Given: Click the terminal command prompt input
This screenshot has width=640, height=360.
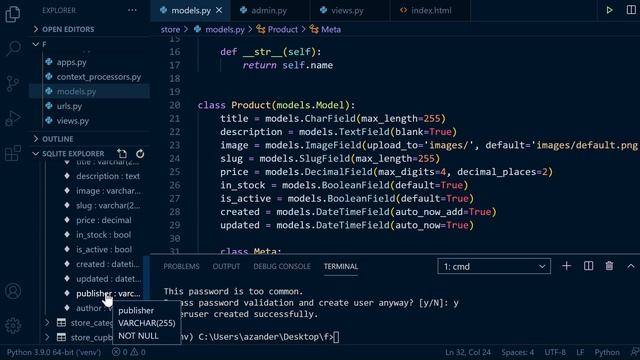Looking at the screenshot, I should pyautogui.click(x=336, y=337).
